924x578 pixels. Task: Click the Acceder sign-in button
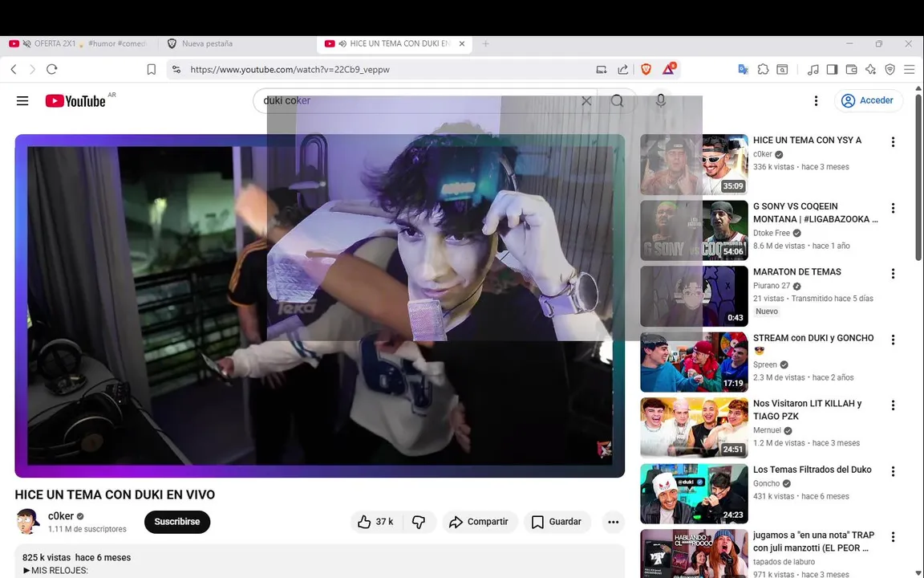[868, 101]
